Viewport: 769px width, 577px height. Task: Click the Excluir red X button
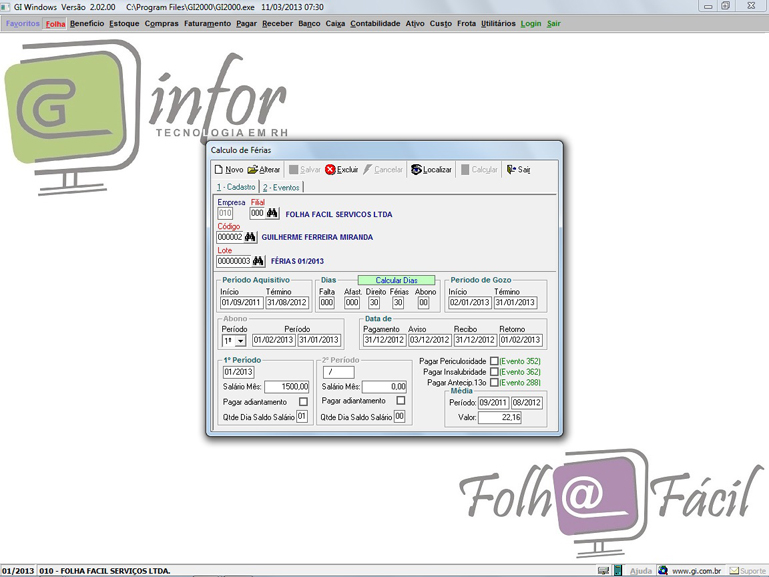point(342,170)
